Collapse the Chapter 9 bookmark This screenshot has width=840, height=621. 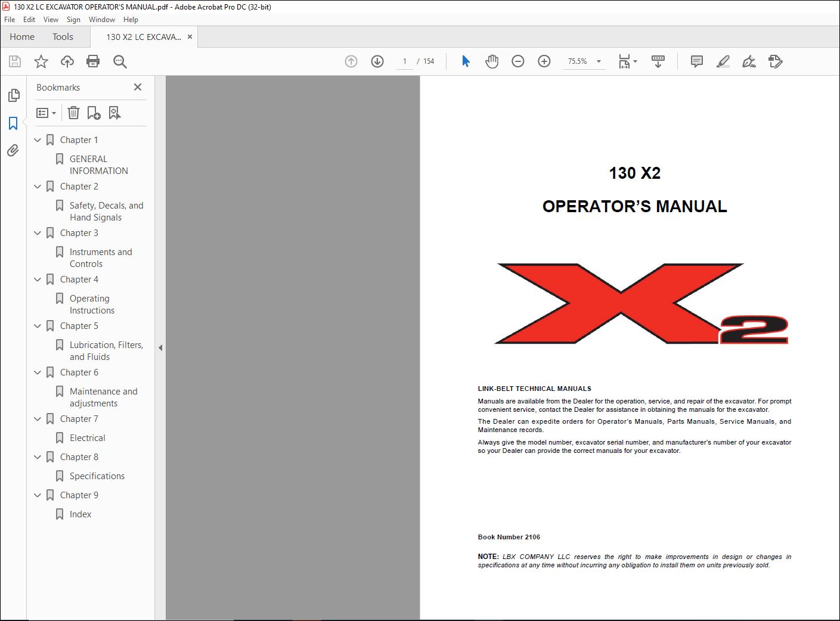click(38, 495)
